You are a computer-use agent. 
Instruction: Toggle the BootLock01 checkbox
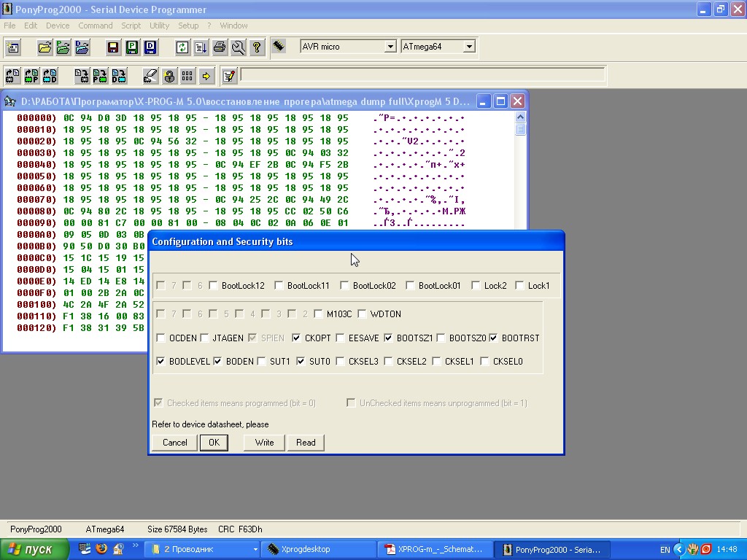click(410, 285)
